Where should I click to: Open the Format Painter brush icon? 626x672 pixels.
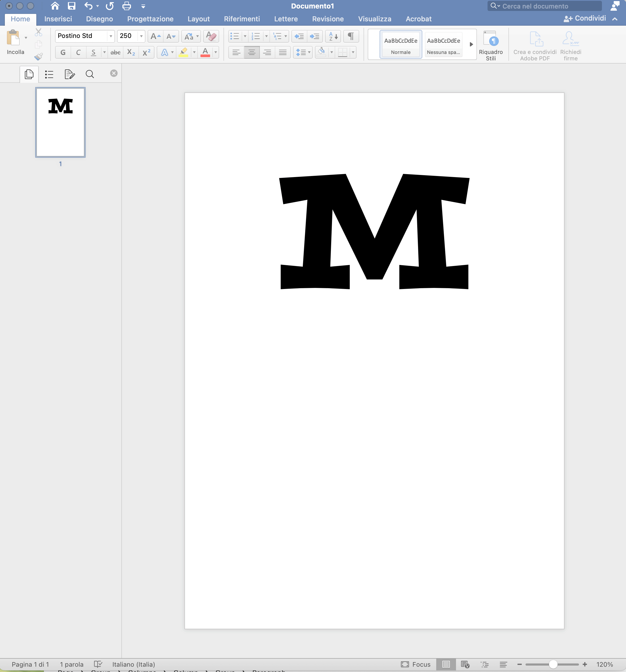(38, 57)
